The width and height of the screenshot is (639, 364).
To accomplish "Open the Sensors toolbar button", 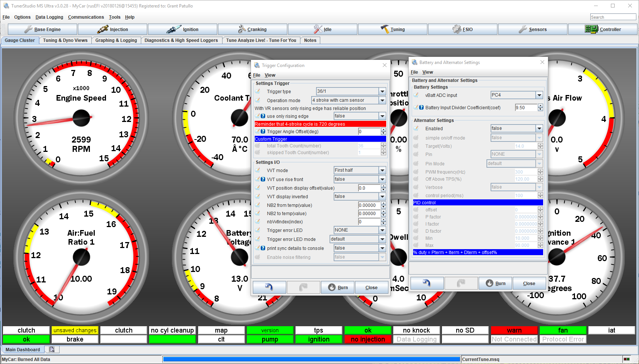I will [x=533, y=29].
